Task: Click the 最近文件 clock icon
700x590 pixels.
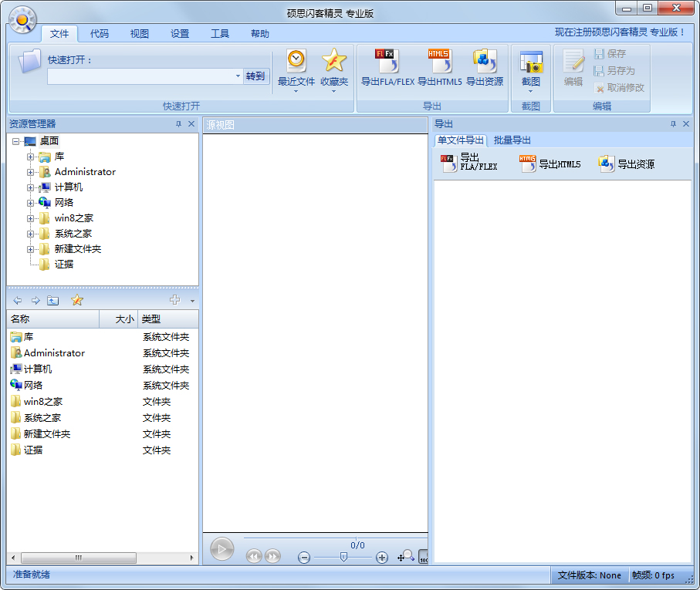Action: [x=296, y=61]
